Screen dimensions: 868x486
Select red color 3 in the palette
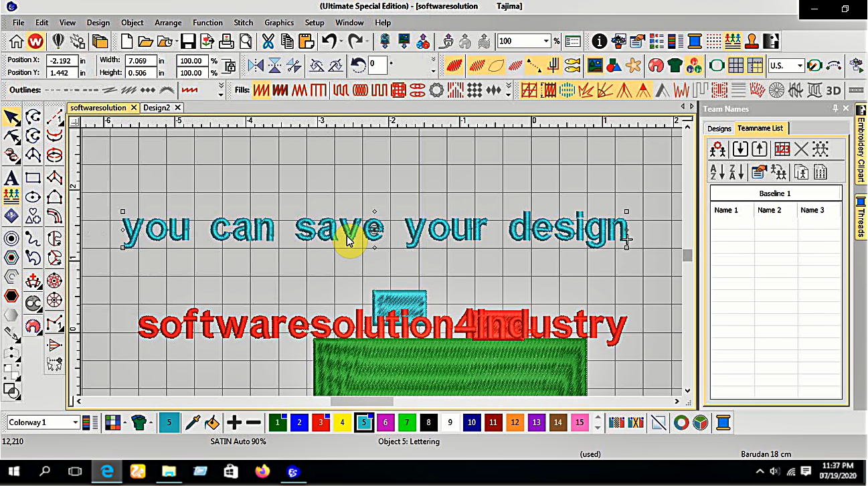coord(319,422)
